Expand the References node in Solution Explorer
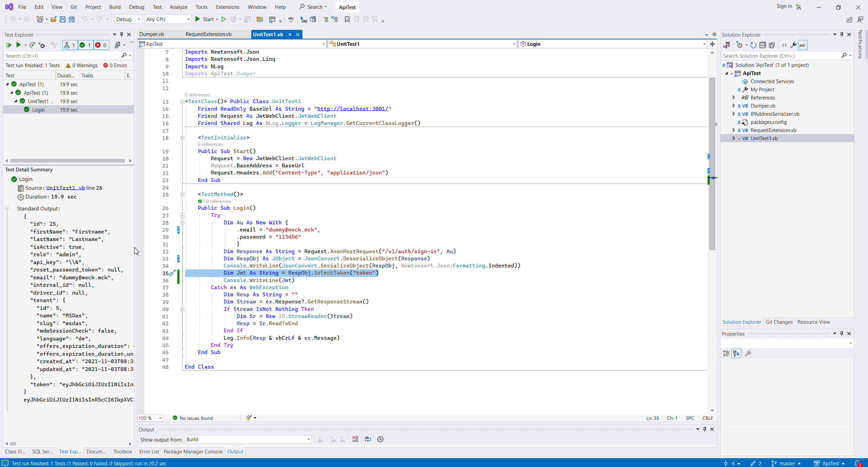Screen dimensions: 868x467 734,98
